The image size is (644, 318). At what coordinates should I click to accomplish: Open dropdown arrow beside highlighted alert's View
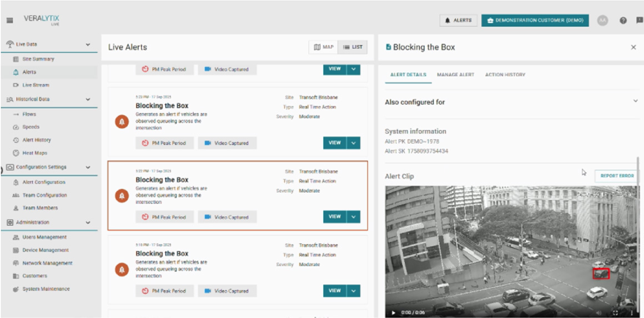[x=353, y=216]
